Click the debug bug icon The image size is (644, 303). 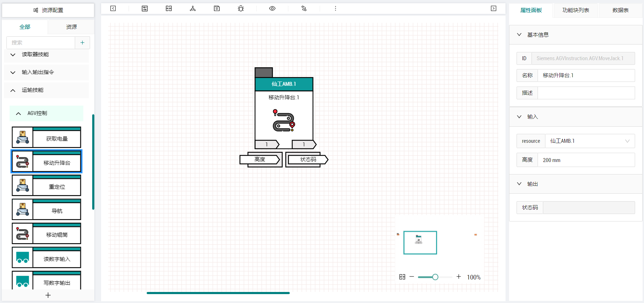tap(241, 9)
